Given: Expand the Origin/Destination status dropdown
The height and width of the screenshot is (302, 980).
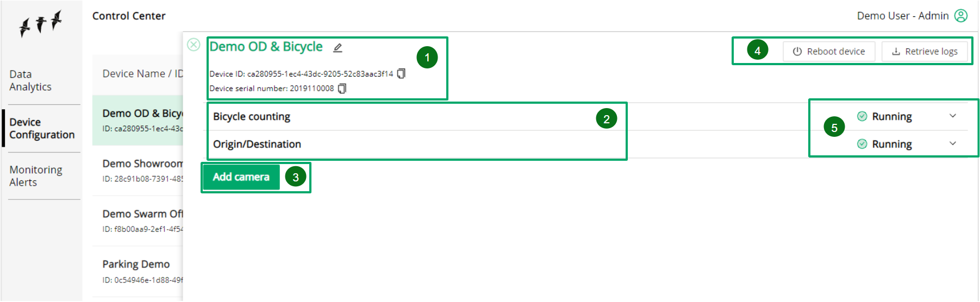Looking at the screenshot, I should [953, 143].
